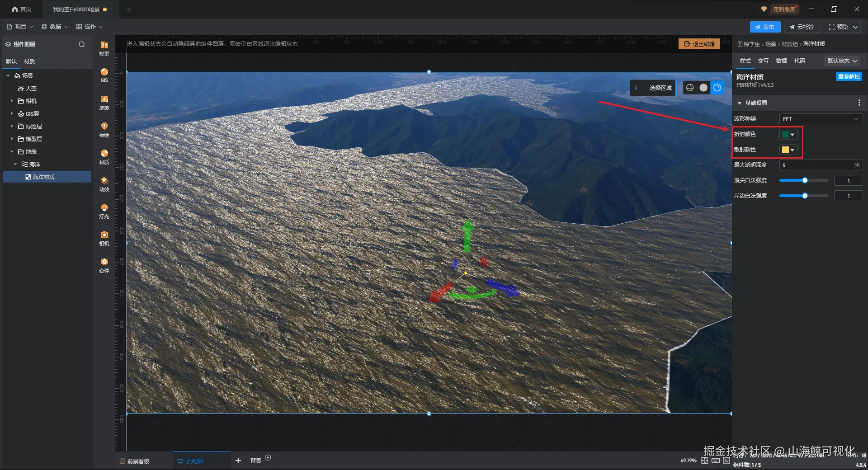Open the 标绘 pin icon category

point(104,129)
